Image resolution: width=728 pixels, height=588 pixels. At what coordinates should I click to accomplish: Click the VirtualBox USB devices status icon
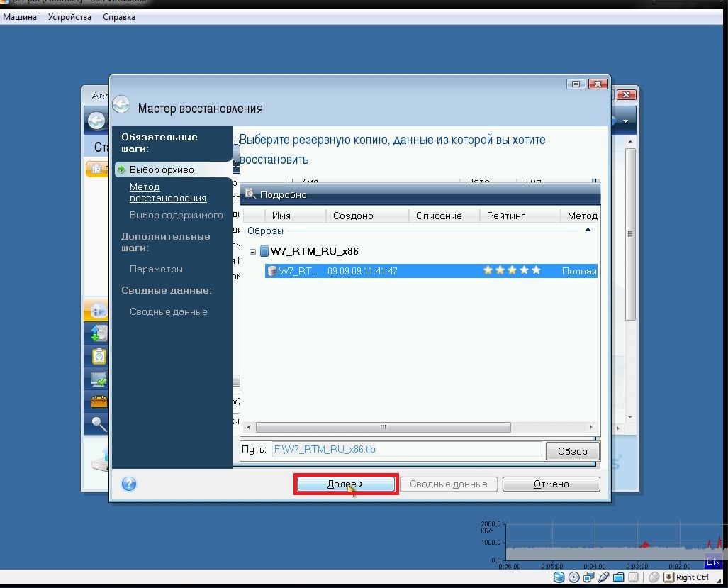(x=604, y=577)
